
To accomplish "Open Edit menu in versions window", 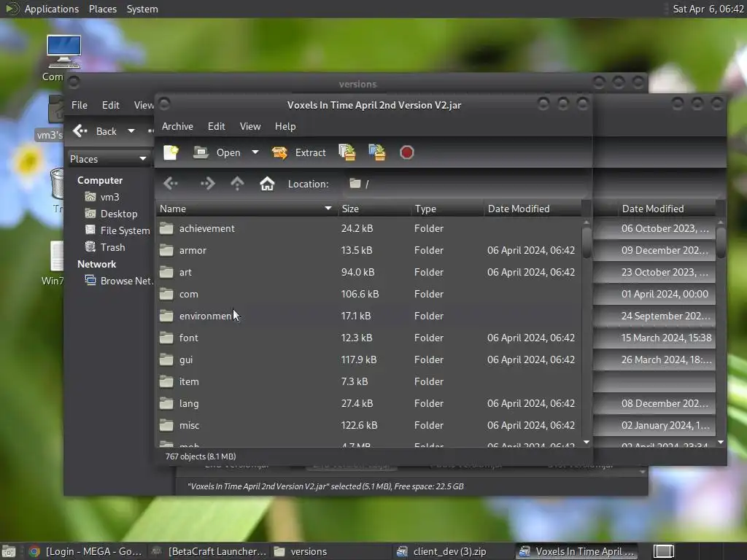I will coord(111,105).
